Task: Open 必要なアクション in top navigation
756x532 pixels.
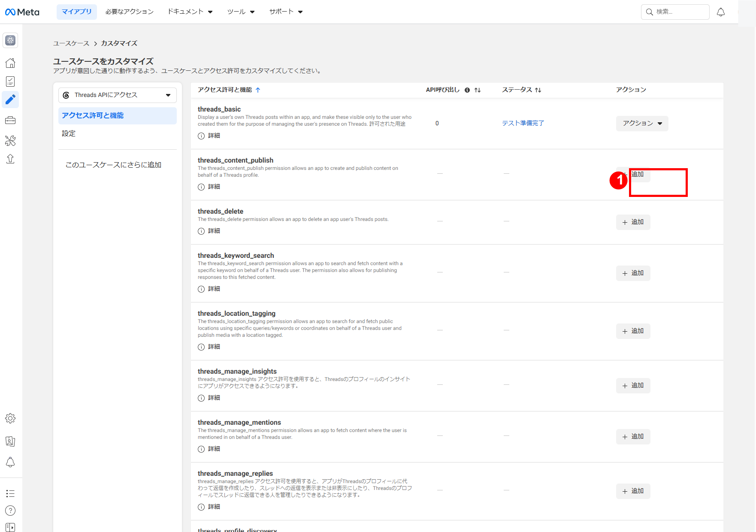Action: pos(130,12)
